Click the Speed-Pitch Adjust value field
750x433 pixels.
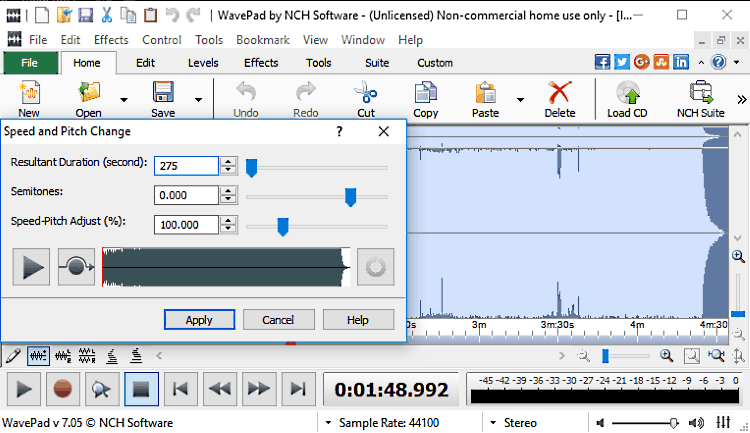(x=187, y=225)
